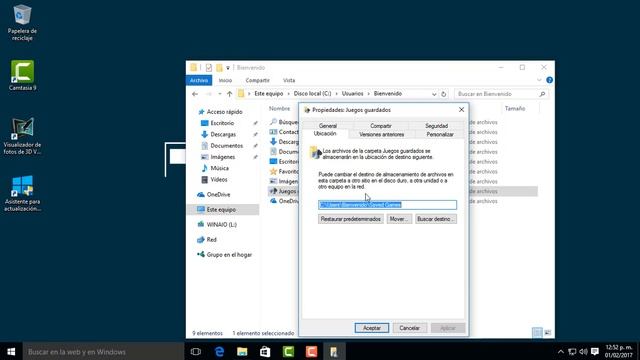Screen dimensions: 640x360
Task: Select the Camtasia 9 desktop shortcut
Action: (22, 76)
